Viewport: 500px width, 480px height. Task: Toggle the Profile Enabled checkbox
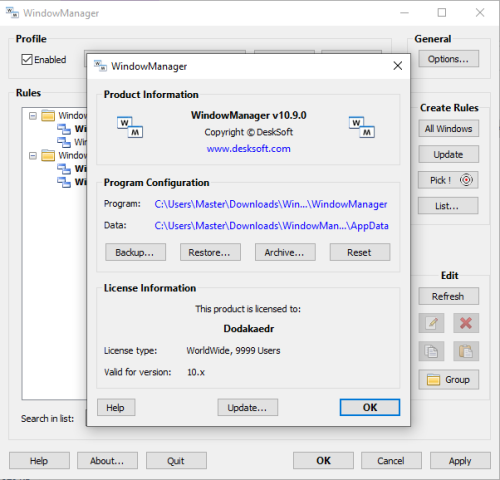[x=27, y=60]
